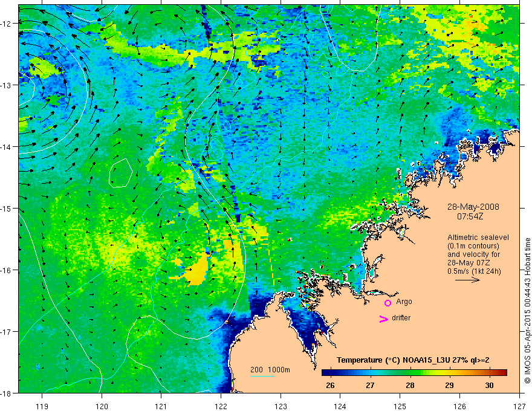Click the longitude axis label '126'
Viewport: 532px width, 411px height.
click(x=459, y=406)
